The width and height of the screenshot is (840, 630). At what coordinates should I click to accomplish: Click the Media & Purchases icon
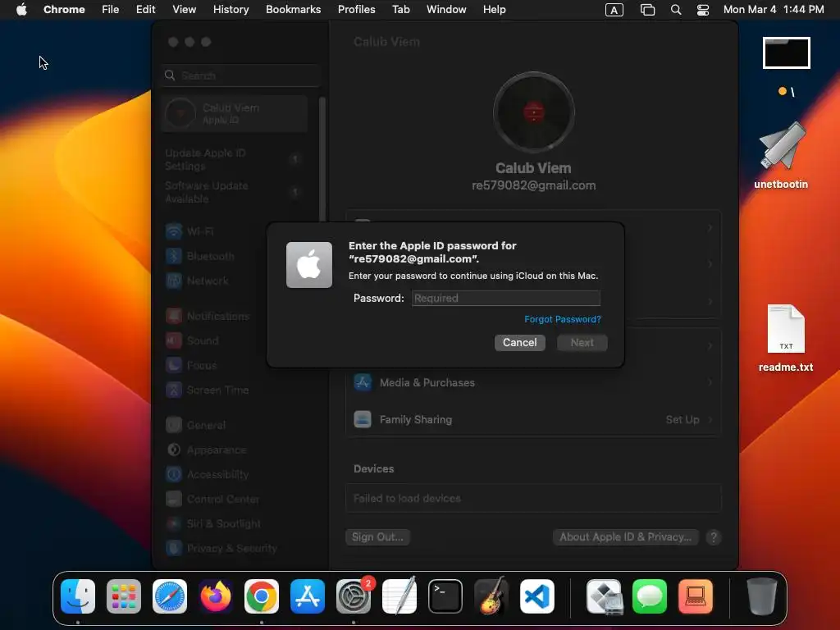(x=363, y=382)
